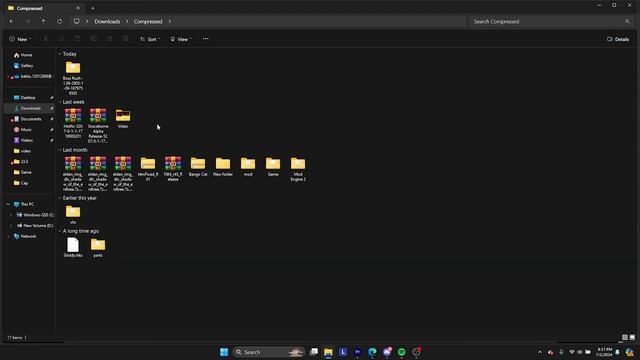Viewport: 640px width, 360px height.
Task: Select the New folder item
Action: pos(223,167)
